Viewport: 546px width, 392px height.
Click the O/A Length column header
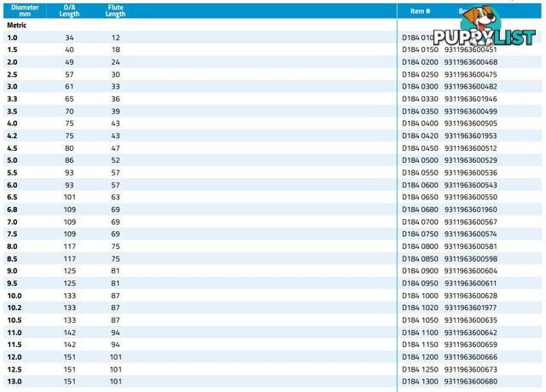(x=69, y=11)
